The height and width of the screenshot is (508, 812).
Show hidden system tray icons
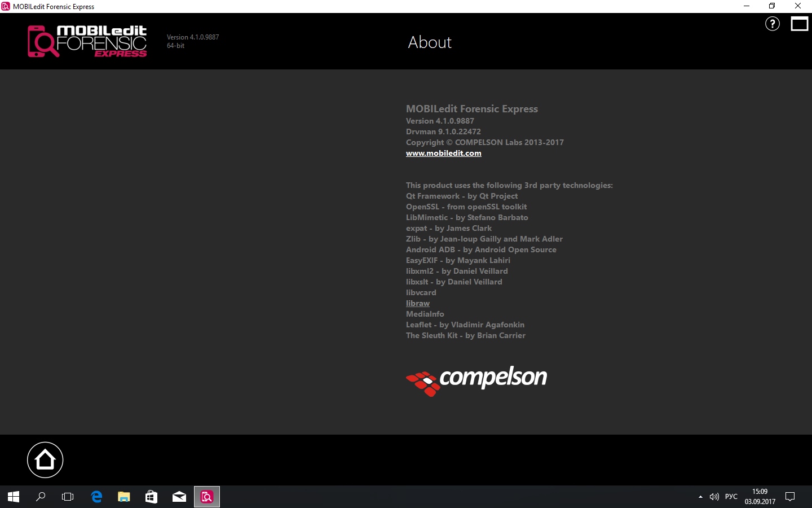(700, 497)
